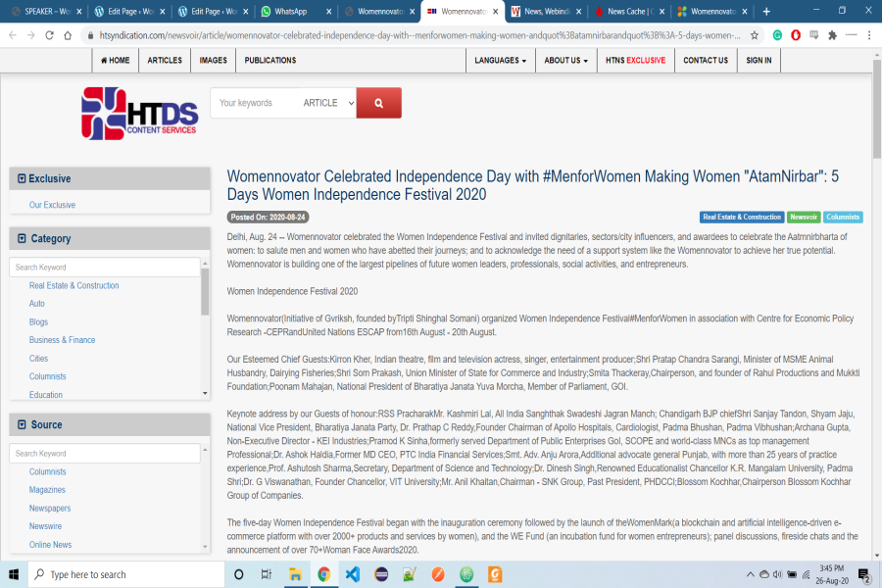The width and height of the screenshot is (882, 588).
Task: Open HTNS EXCLUSIVE in the navigation bar
Action: (x=636, y=60)
